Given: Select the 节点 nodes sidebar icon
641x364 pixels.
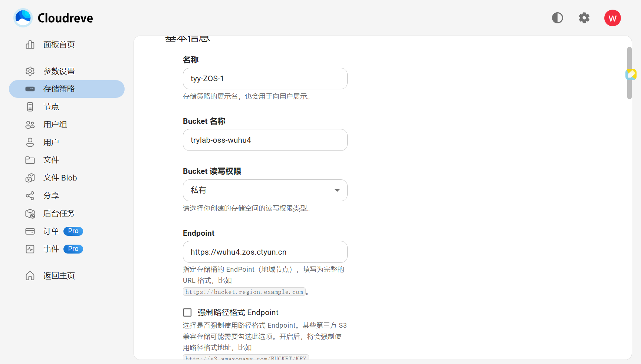Looking at the screenshot, I should point(30,107).
